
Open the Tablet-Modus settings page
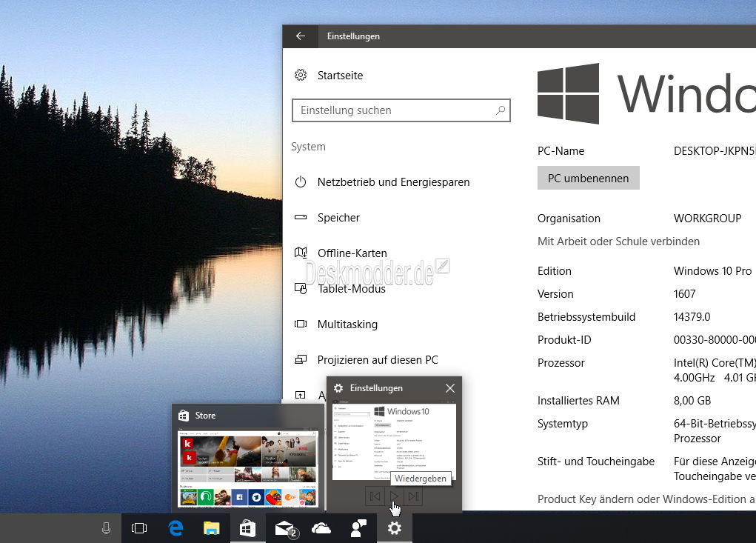pyautogui.click(x=352, y=289)
